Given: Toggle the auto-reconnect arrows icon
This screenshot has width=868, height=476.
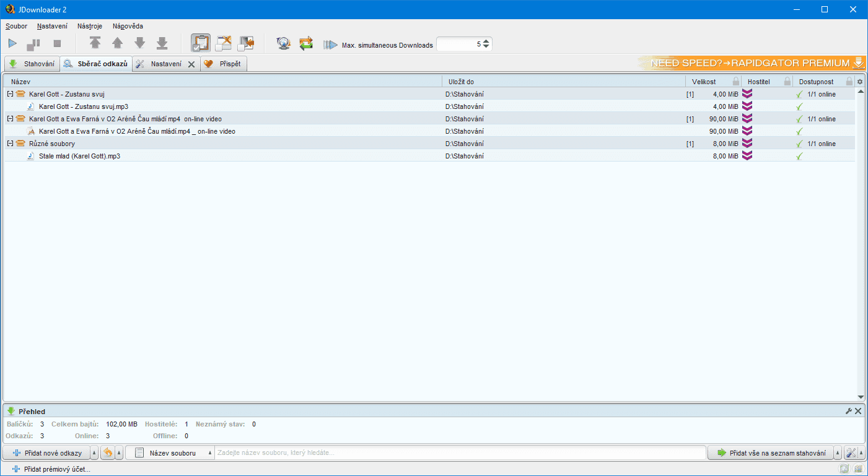Looking at the screenshot, I should 306,43.
